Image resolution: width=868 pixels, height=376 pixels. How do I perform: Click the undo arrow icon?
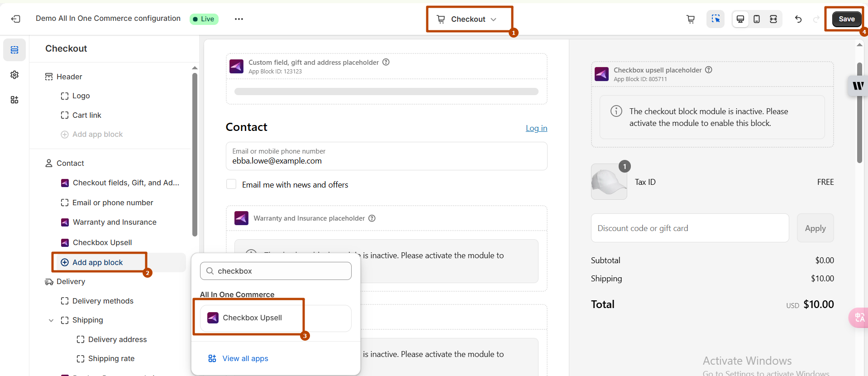(x=798, y=19)
